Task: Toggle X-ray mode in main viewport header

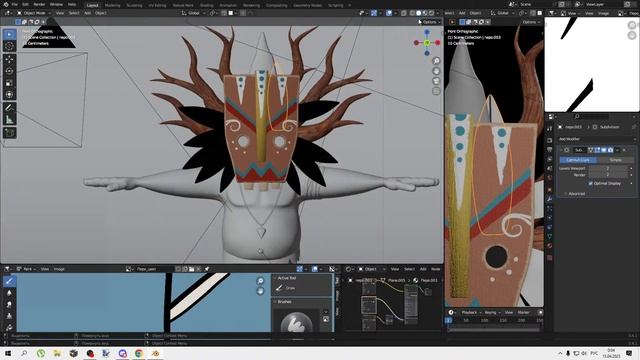Action: (404, 13)
